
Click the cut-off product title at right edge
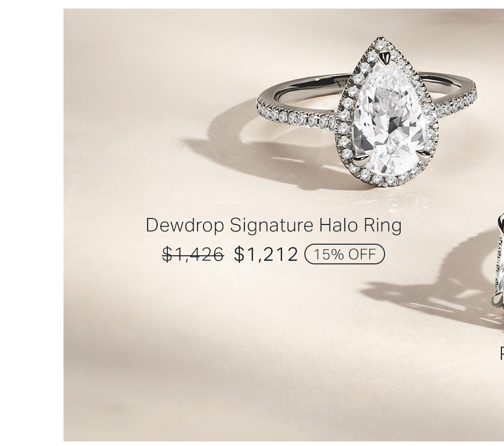tap(502, 353)
